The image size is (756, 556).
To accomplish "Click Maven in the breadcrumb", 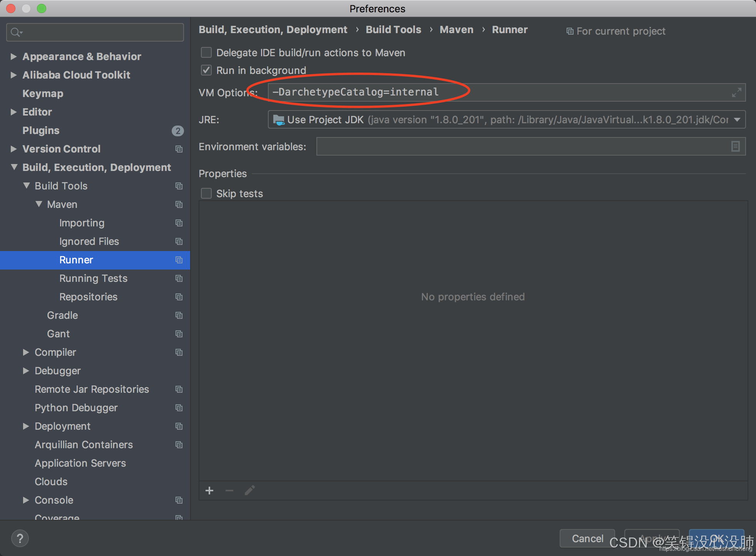I will (x=457, y=30).
